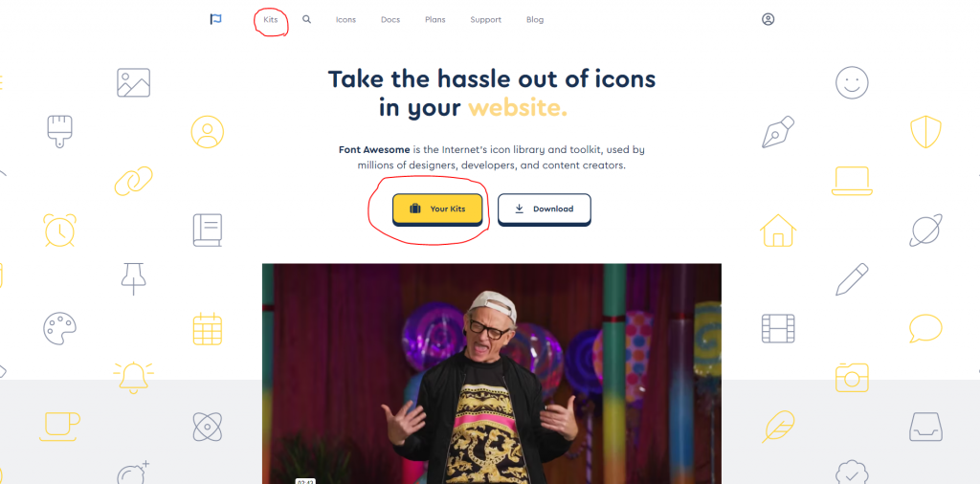Open the Kits menu item
Viewport: 980px width, 484px height.
click(271, 19)
